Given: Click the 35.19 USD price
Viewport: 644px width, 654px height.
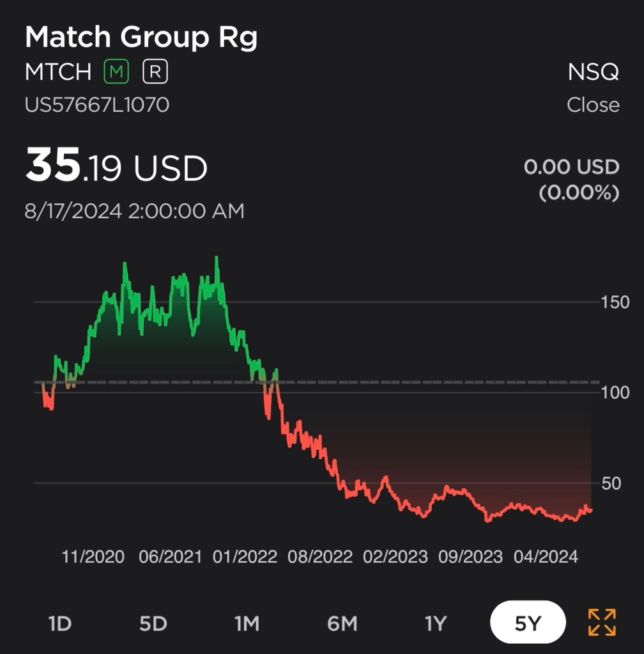Looking at the screenshot, I should coord(117,168).
